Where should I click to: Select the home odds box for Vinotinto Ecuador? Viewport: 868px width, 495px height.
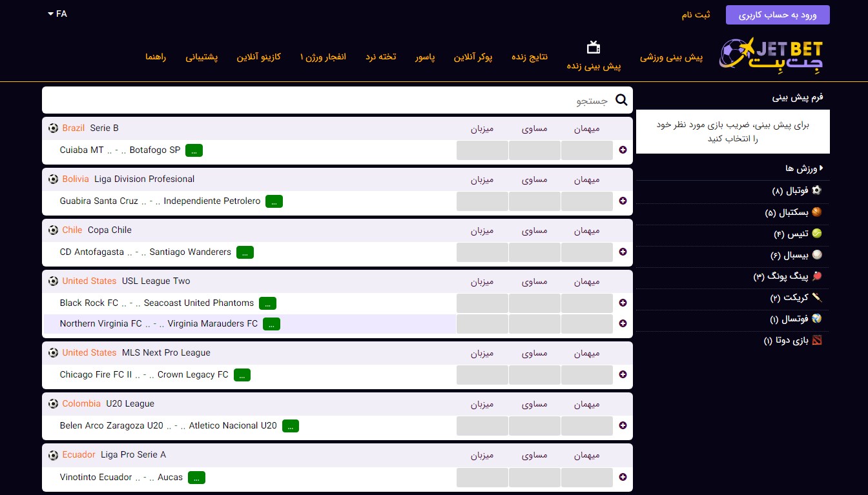click(x=482, y=477)
